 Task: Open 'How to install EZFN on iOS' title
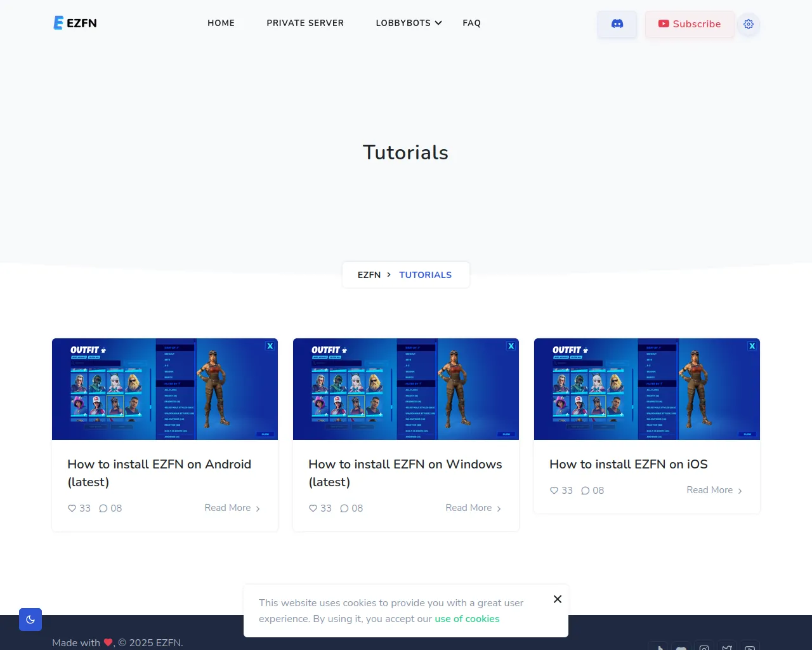click(629, 464)
